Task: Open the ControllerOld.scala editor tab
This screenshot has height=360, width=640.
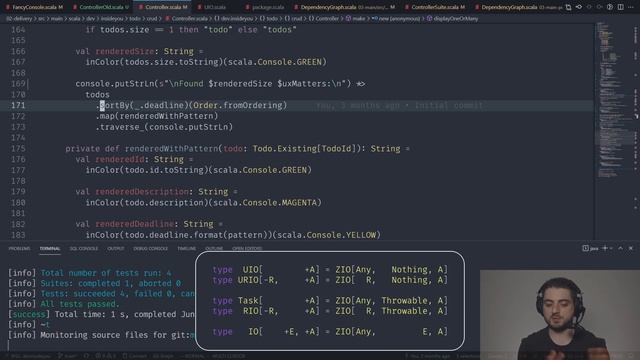Action: coord(101,7)
